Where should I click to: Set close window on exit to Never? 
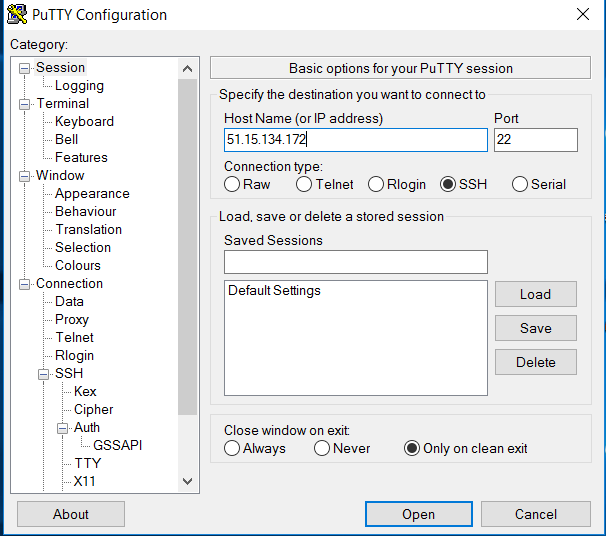342,448
